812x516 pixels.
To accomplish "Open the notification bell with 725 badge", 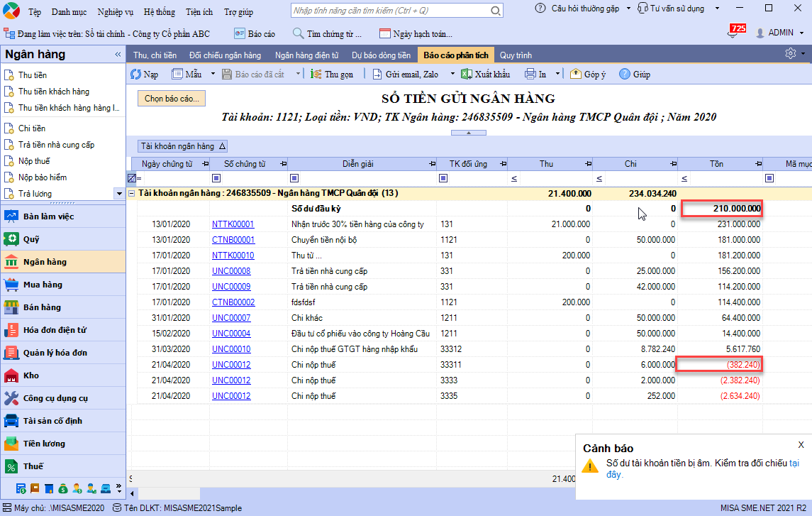I will (x=733, y=33).
